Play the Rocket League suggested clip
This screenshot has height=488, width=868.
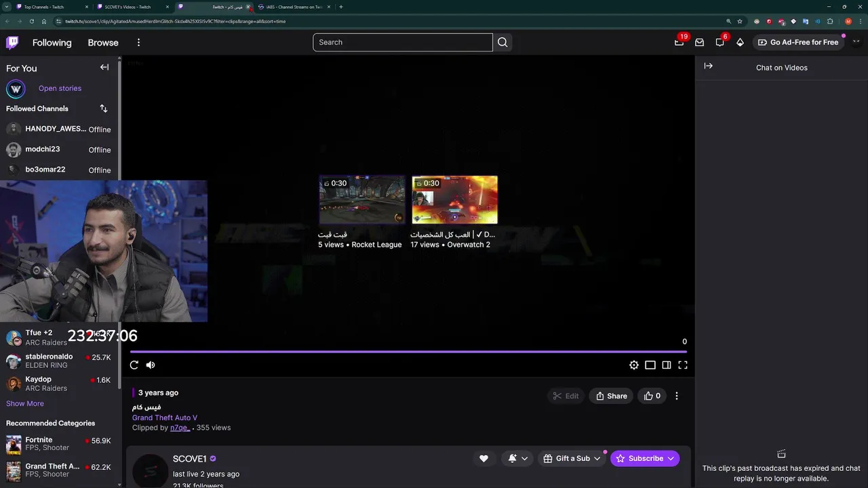click(362, 200)
